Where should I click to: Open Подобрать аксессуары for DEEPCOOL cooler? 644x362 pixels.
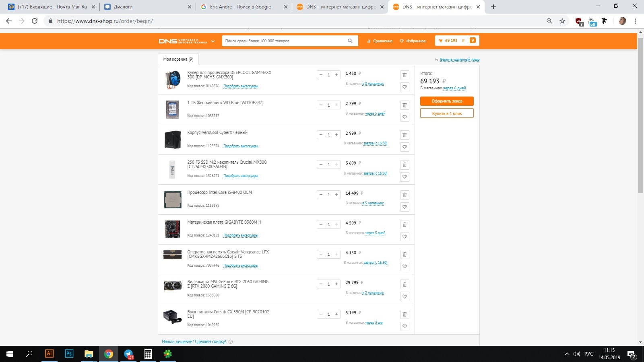(x=241, y=86)
